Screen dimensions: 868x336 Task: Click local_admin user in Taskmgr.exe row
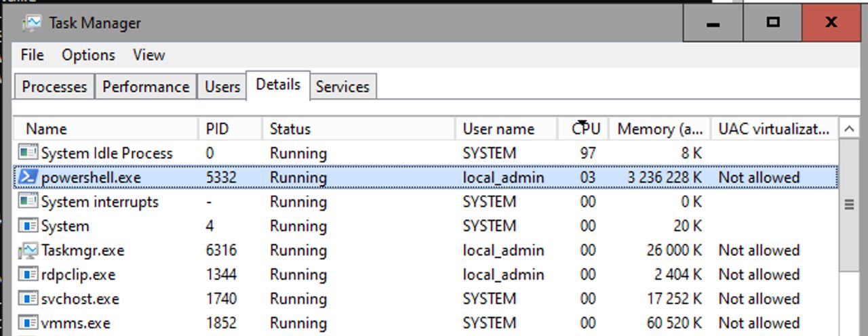pos(503,251)
